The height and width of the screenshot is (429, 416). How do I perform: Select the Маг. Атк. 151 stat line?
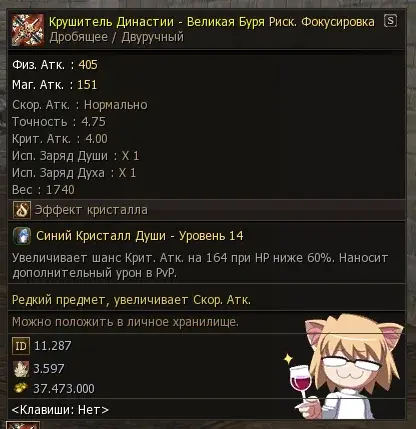[54, 85]
